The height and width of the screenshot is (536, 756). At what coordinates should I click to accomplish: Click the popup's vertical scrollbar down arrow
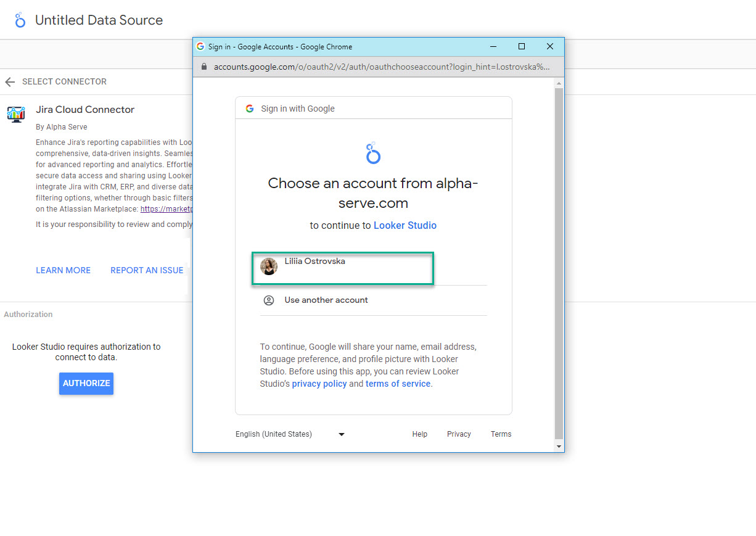click(x=559, y=446)
